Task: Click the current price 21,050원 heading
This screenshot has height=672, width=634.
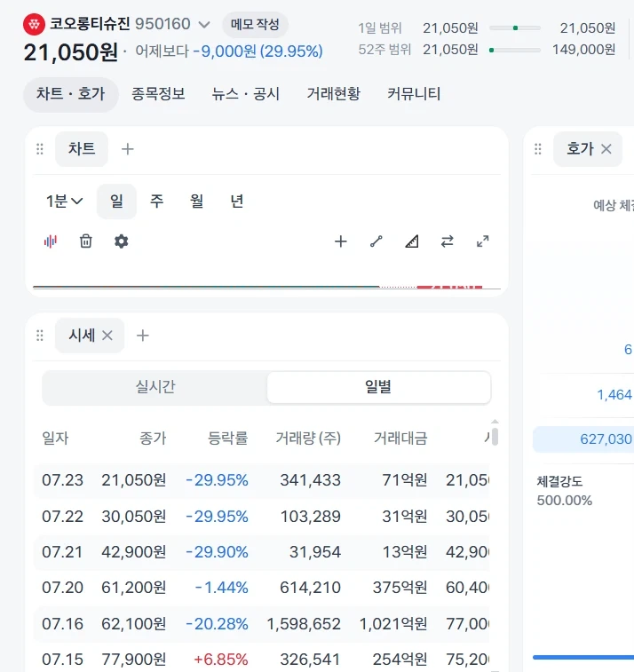Action: [x=71, y=52]
